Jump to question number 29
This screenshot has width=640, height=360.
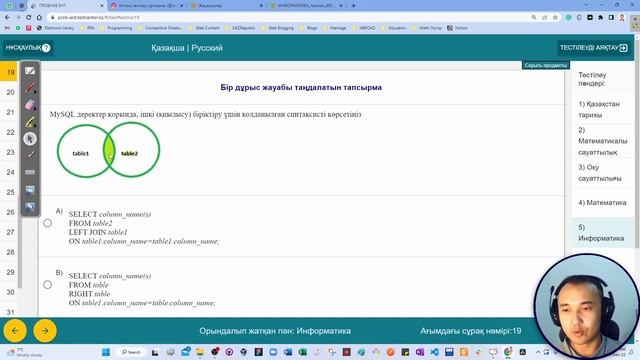(11, 272)
